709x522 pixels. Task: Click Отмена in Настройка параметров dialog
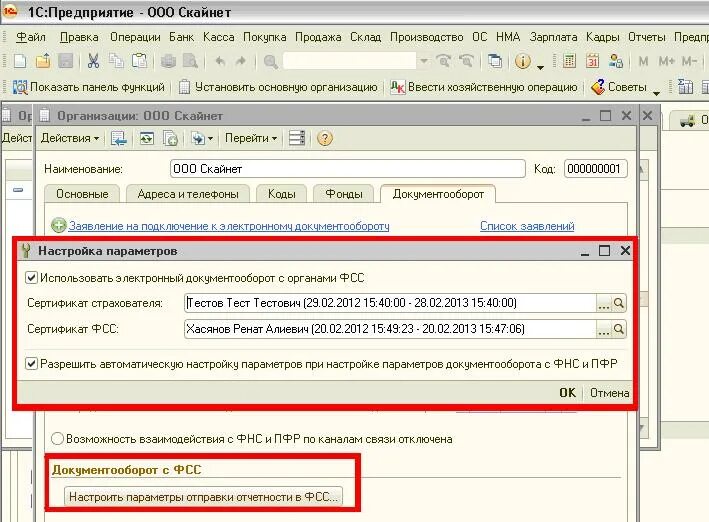point(610,393)
